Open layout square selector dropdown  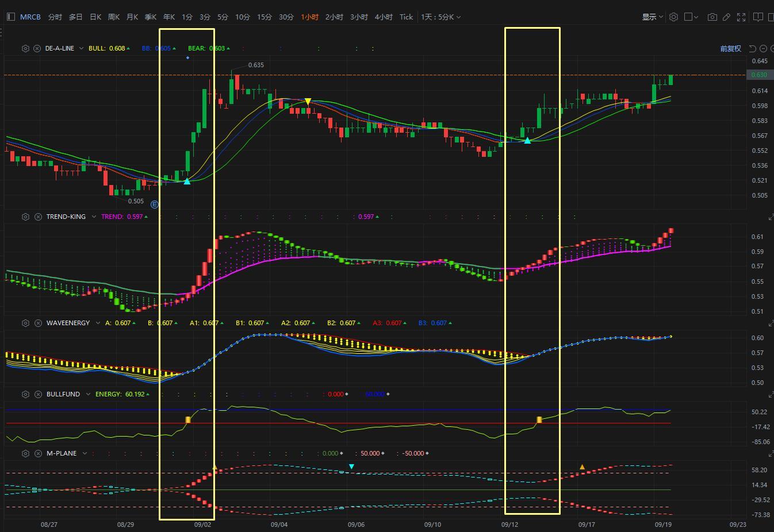click(x=691, y=17)
